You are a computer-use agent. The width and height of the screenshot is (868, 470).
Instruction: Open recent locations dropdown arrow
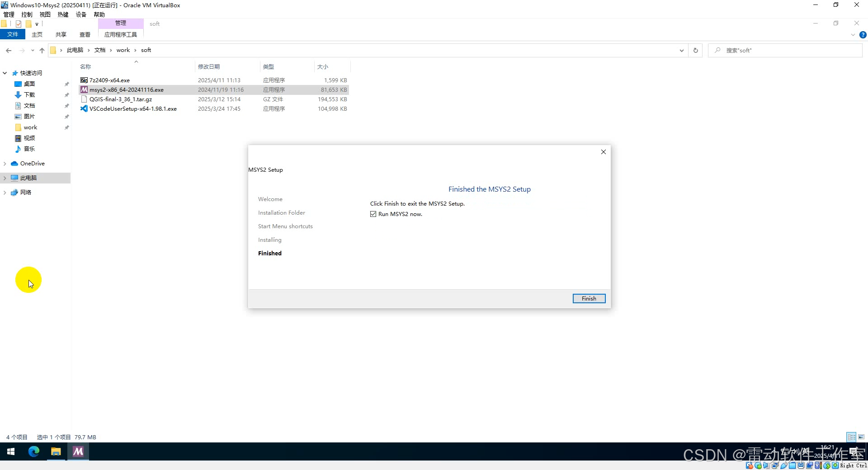pyautogui.click(x=33, y=51)
